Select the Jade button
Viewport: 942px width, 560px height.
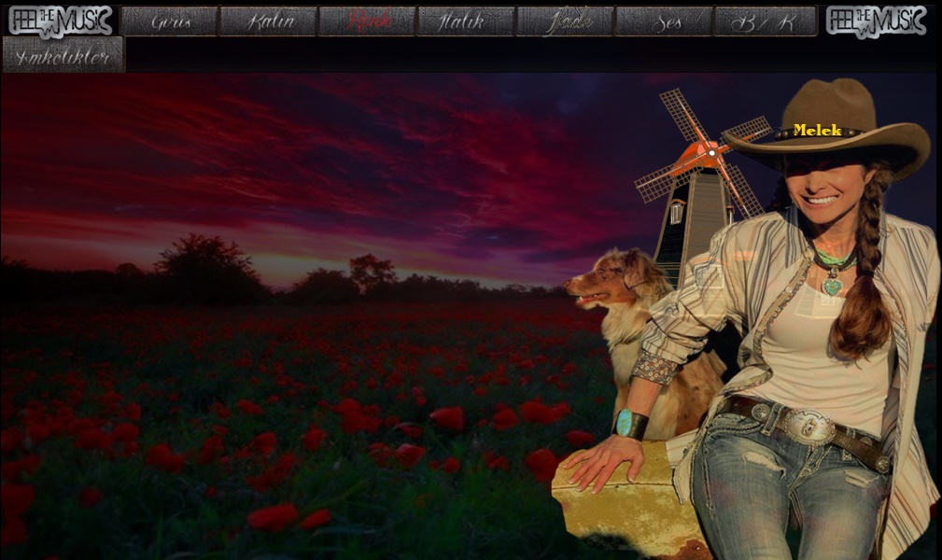pyautogui.click(x=566, y=21)
